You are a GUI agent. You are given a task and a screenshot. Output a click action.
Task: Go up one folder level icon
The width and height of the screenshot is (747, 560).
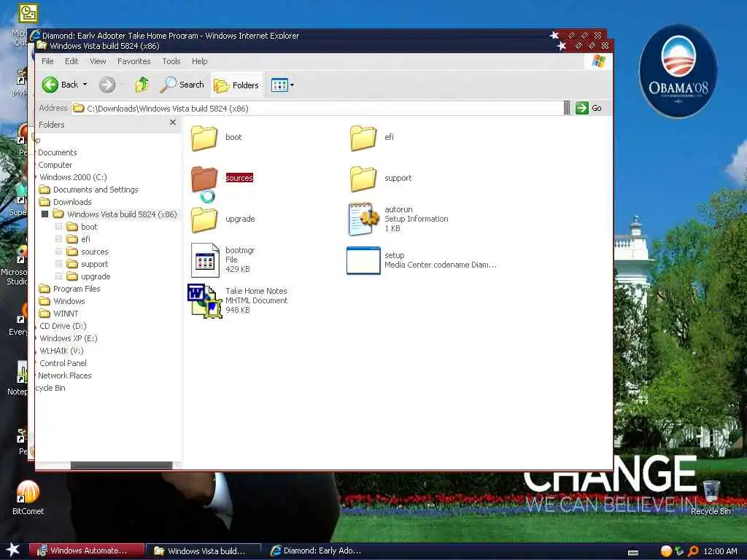(x=142, y=85)
